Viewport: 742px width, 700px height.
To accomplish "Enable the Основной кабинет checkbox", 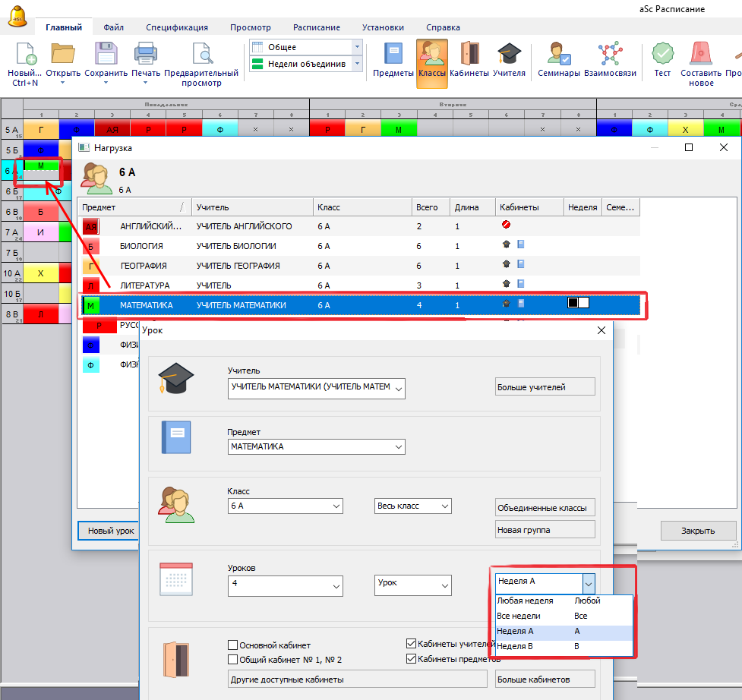I will (x=234, y=645).
